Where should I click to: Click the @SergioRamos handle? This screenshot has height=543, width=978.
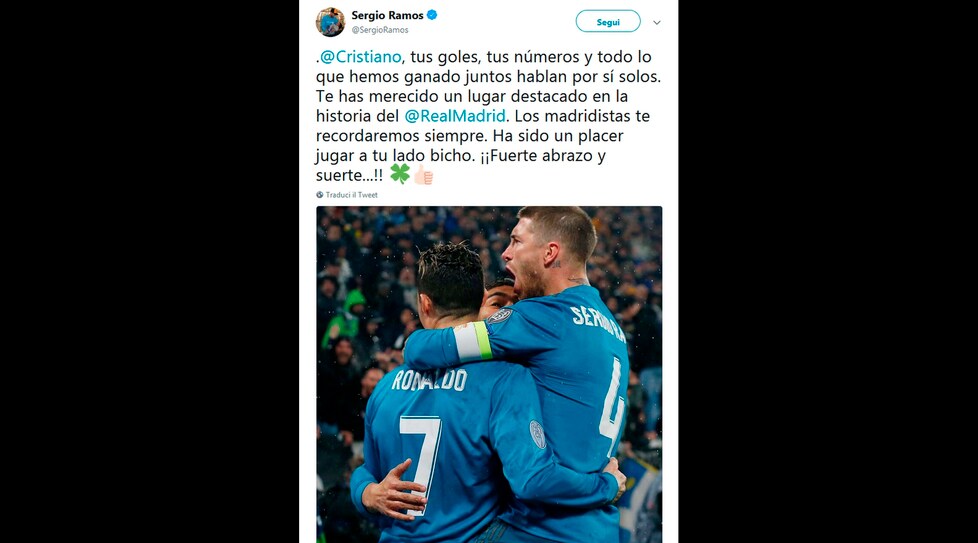pyautogui.click(x=380, y=30)
